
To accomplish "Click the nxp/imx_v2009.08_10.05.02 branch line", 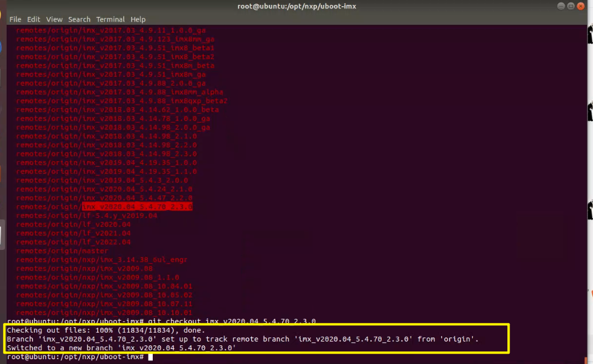I will coord(104,295).
